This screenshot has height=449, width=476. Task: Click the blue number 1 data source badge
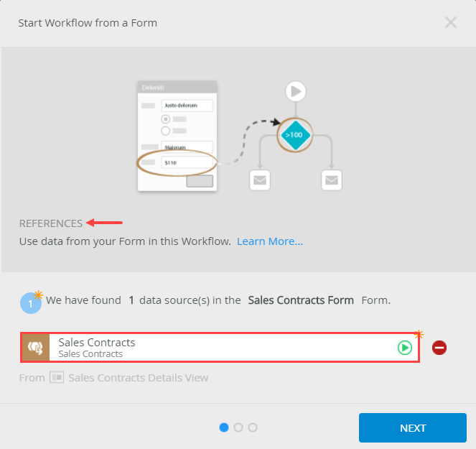(x=31, y=303)
